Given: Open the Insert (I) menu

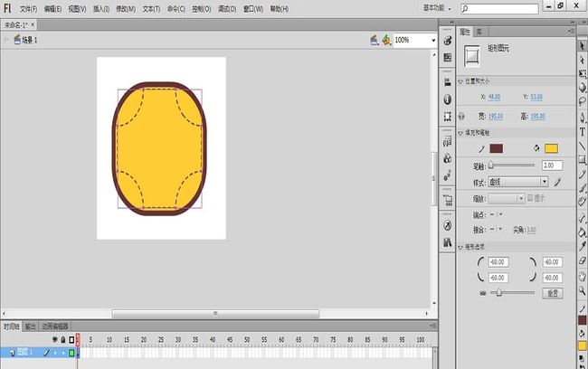Looking at the screenshot, I should [101, 9].
